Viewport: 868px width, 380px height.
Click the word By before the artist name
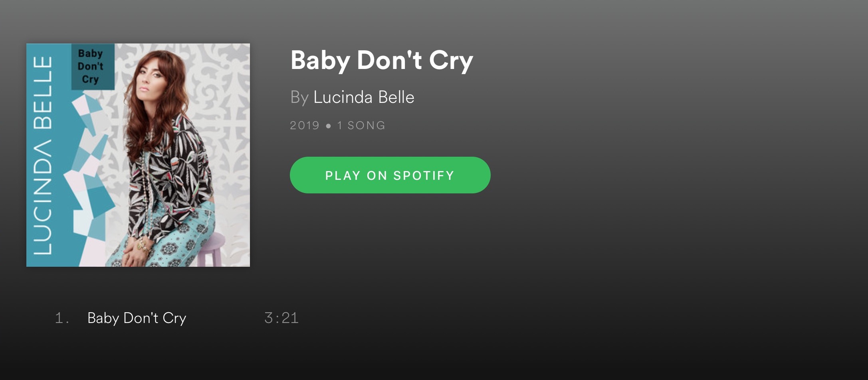[x=299, y=97]
